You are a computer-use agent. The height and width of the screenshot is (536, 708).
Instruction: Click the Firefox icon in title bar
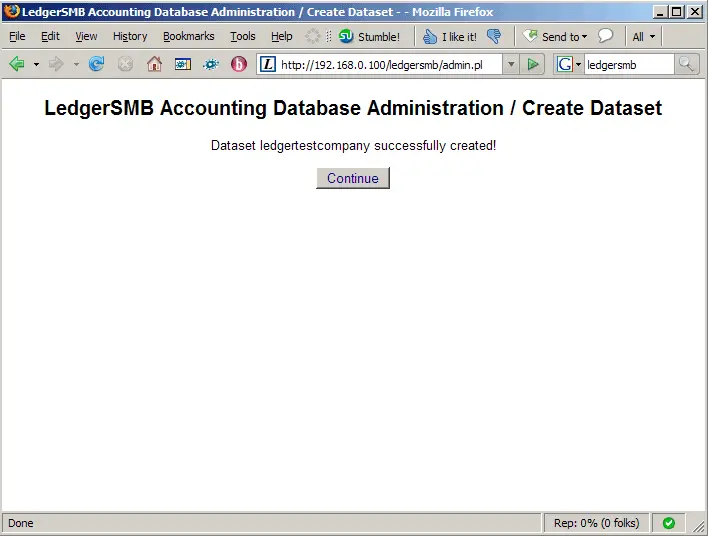[12, 11]
